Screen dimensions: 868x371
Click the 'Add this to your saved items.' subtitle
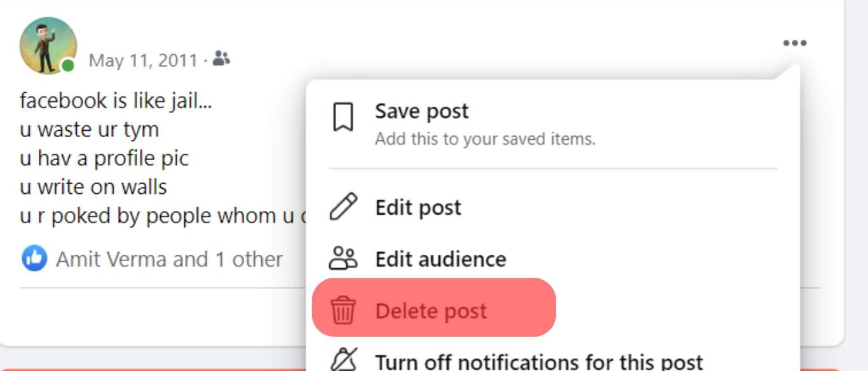(485, 138)
